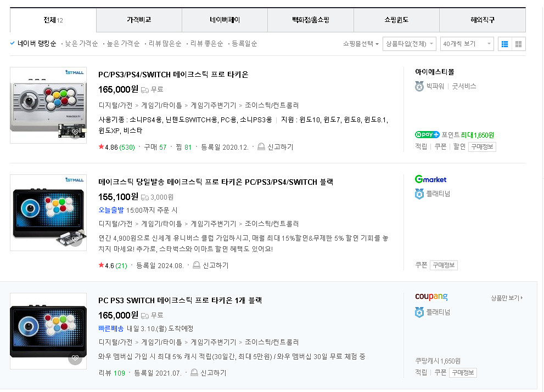Click Gmarket logo

click(x=430, y=179)
